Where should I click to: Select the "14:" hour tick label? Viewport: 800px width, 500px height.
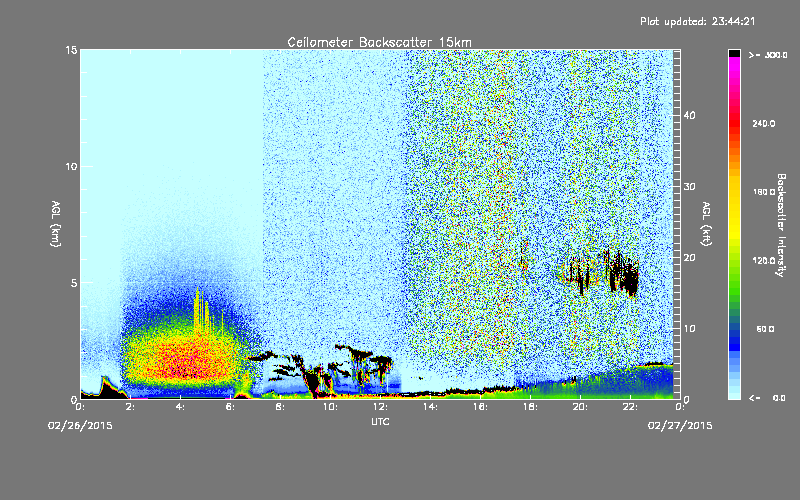point(430,407)
